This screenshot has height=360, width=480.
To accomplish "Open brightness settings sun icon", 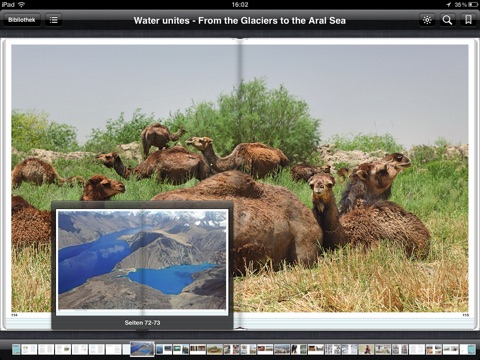I will click(427, 20).
